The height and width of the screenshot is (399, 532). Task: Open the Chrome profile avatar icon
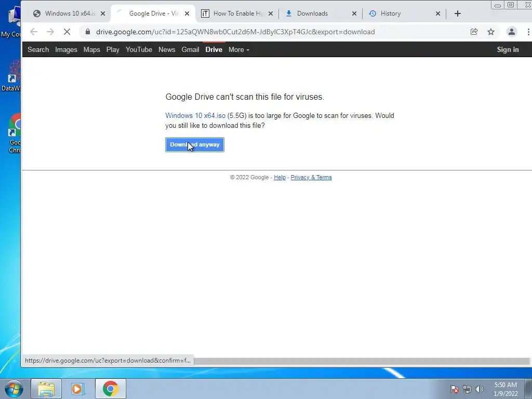511,32
